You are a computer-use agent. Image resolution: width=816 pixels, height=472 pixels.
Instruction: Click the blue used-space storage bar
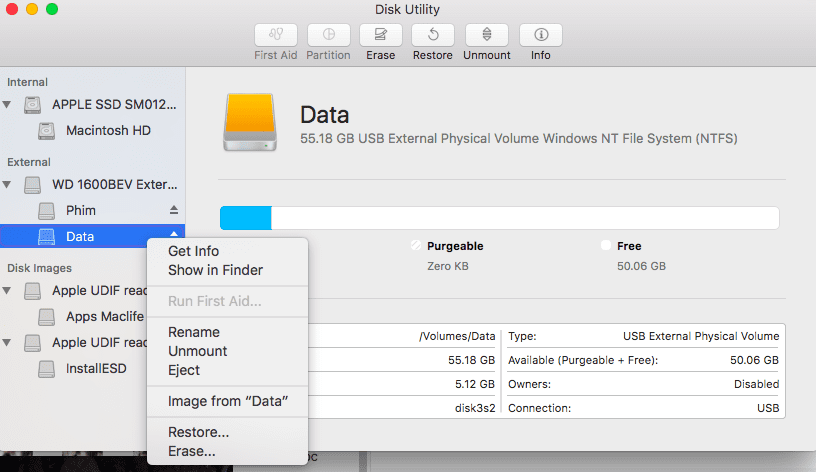pos(246,218)
